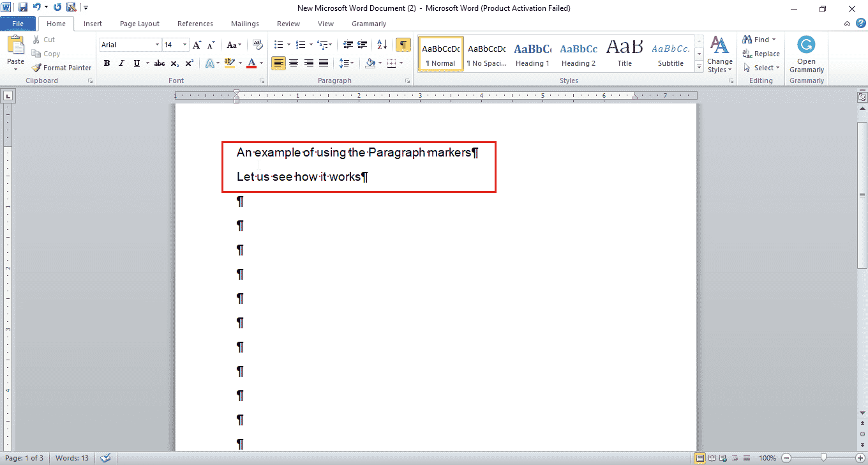
Task: Click the Clear Formatting eraser icon
Action: 257,45
